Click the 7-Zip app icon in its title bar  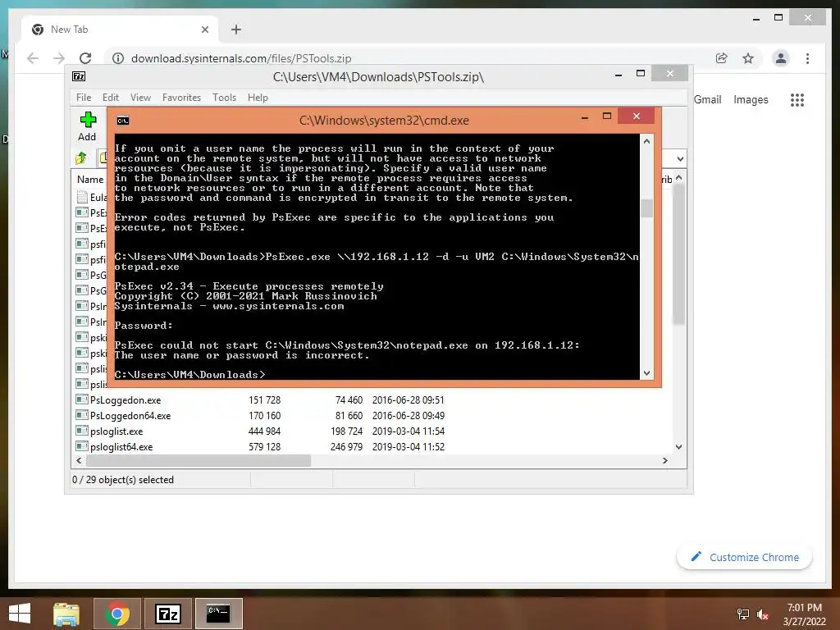(x=79, y=76)
